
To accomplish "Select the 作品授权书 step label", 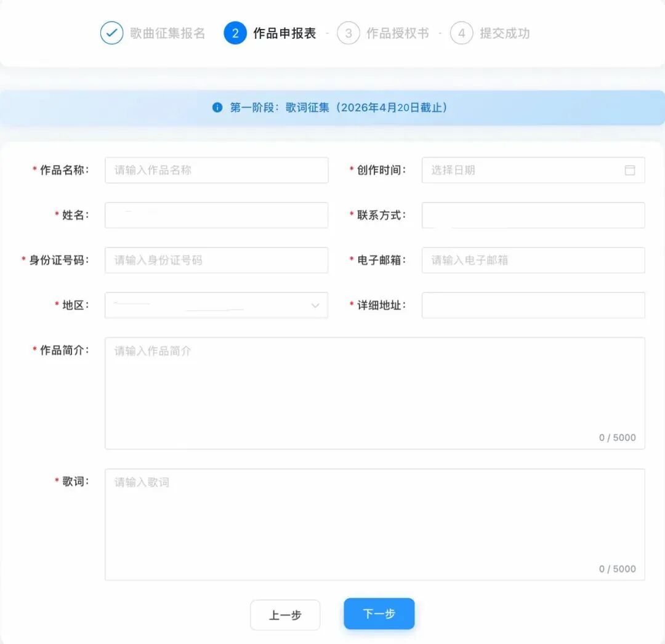I will click(x=397, y=33).
